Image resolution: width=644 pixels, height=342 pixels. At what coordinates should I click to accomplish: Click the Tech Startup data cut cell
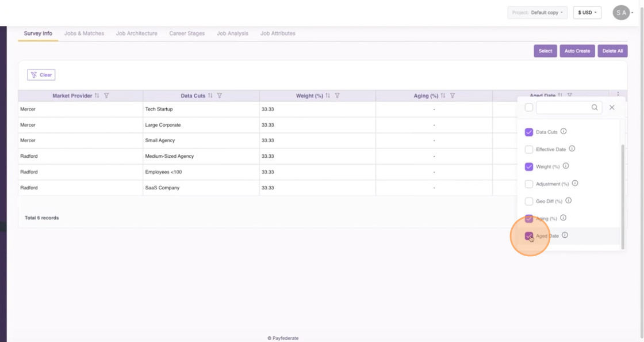(201, 109)
